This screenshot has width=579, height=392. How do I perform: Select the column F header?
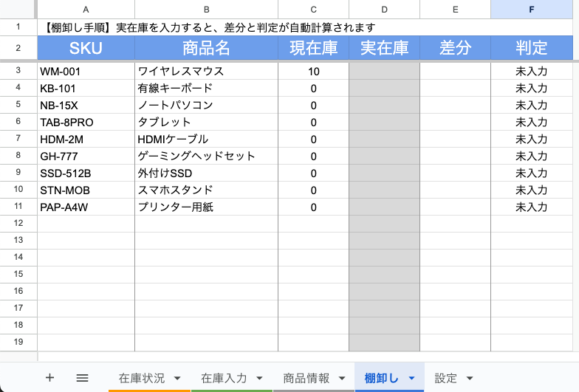coord(531,10)
